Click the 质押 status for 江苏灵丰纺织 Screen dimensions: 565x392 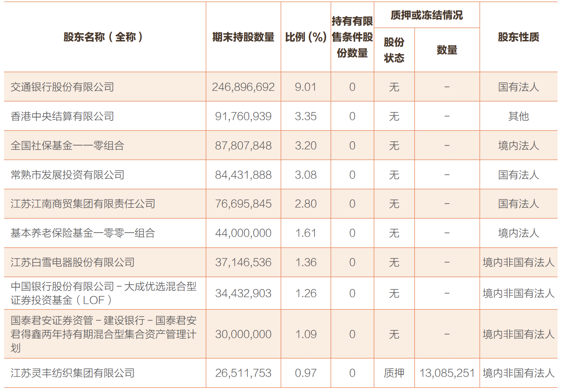tap(394, 373)
